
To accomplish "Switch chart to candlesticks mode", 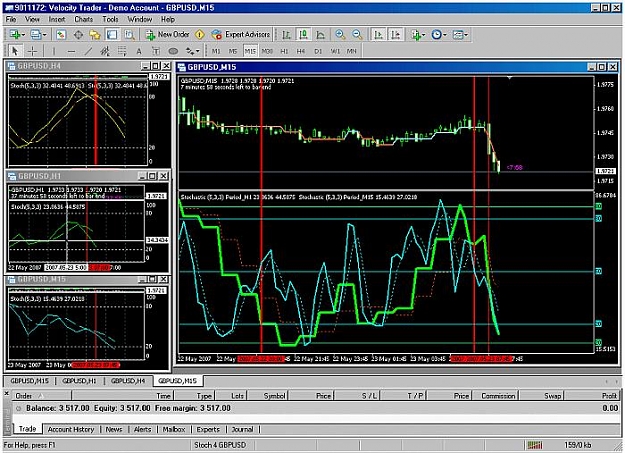I will tap(303, 35).
